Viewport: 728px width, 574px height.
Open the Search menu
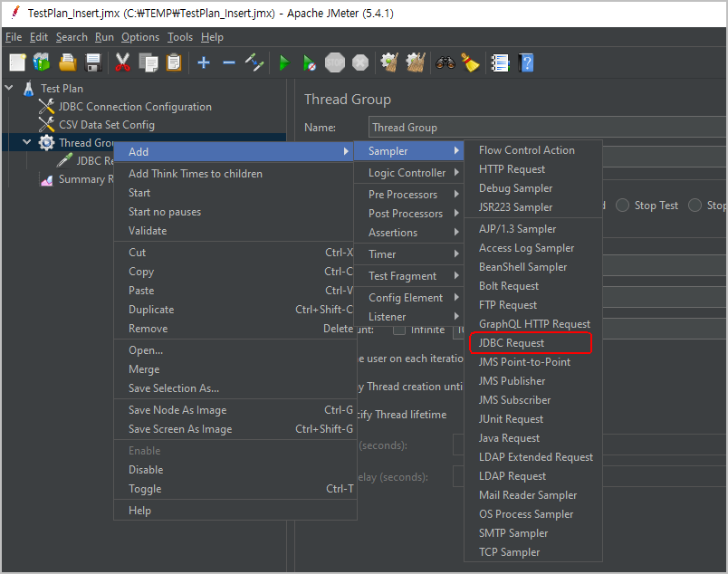(x=72, y=37)
